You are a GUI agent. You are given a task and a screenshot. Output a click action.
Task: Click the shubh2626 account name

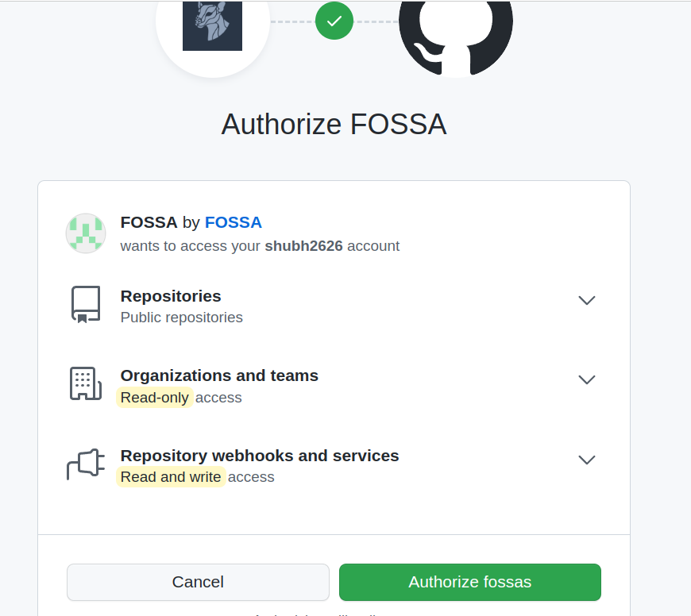303,246
